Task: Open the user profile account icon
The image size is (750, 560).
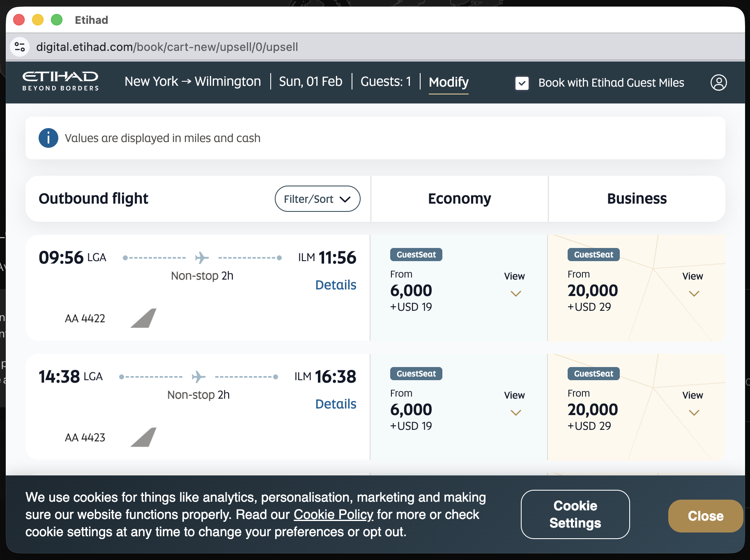Action: [718, 83]
